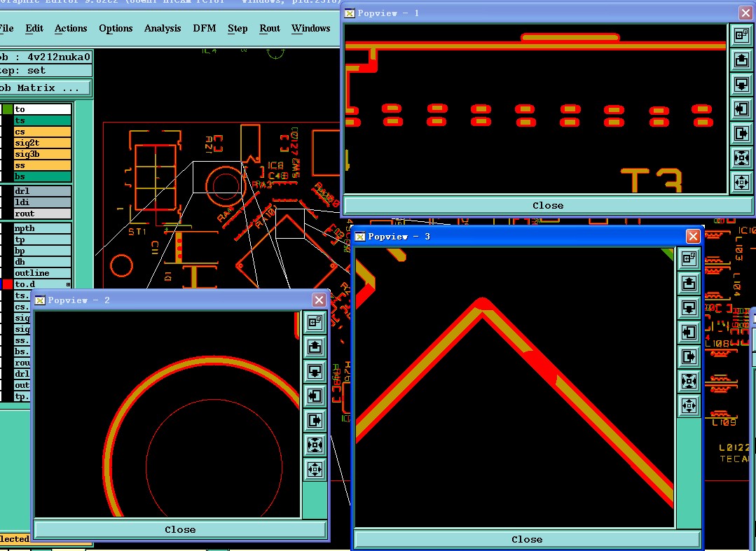
Task: Open the Actions menu
Action: [71, 29]
